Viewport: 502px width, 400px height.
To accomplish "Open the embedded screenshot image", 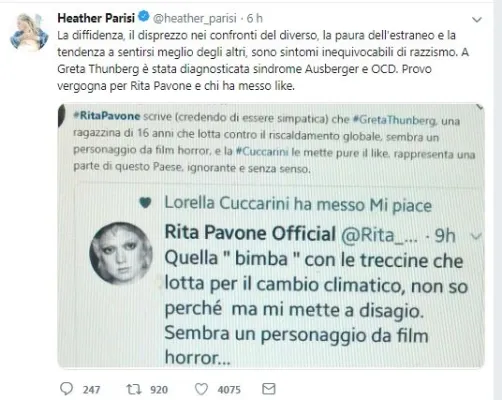I will 271,236.
